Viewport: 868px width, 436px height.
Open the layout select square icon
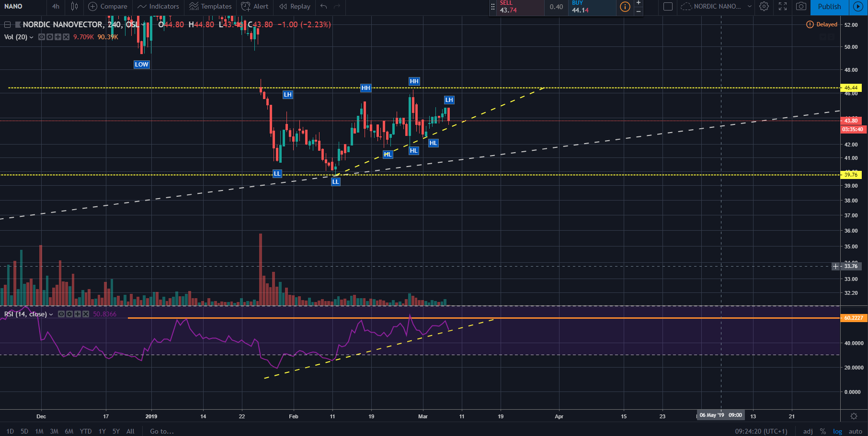[x=668, y=6]
